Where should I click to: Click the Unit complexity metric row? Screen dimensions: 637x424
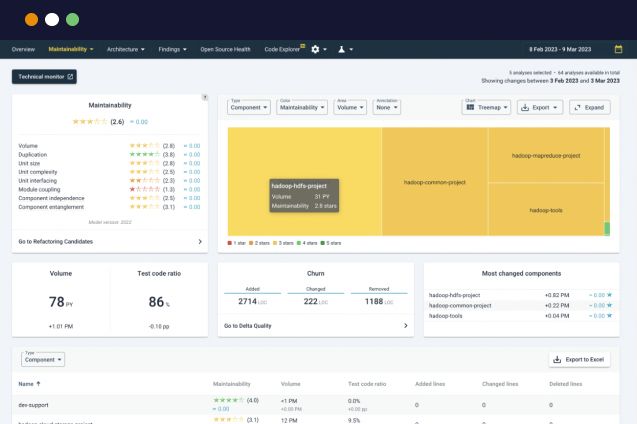[x=109, y=172]
